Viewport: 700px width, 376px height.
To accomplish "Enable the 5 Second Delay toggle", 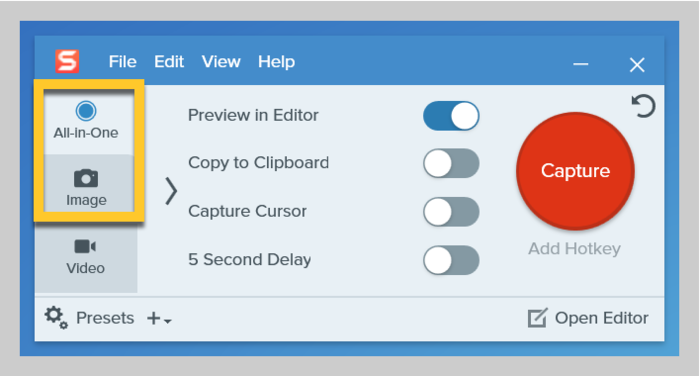I will click(x=451, y=260).
